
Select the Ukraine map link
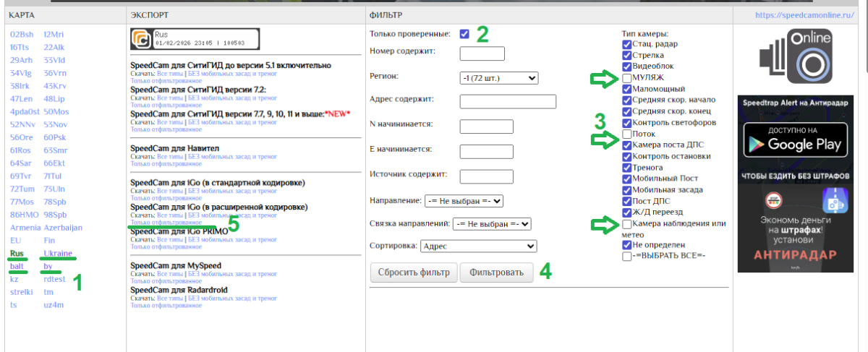[57, 254]
